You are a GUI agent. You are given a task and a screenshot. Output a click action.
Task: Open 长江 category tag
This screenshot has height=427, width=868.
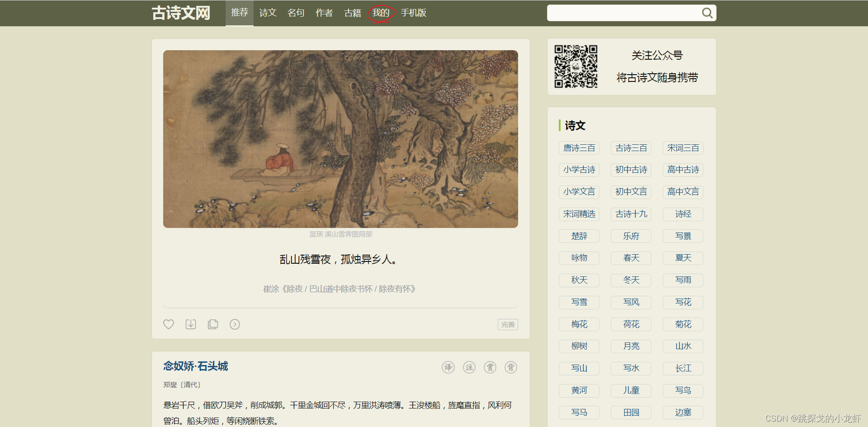point(683,368)
